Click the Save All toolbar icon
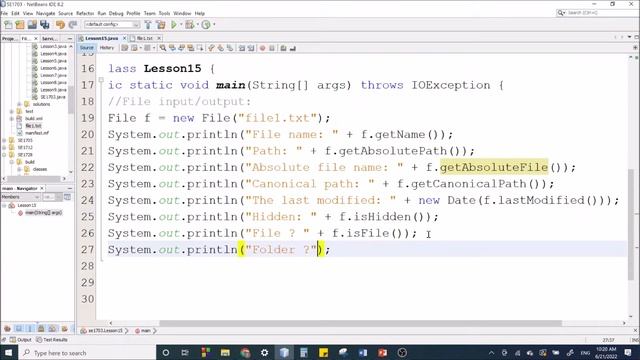The image size is (640, 360). coord(44,24)
